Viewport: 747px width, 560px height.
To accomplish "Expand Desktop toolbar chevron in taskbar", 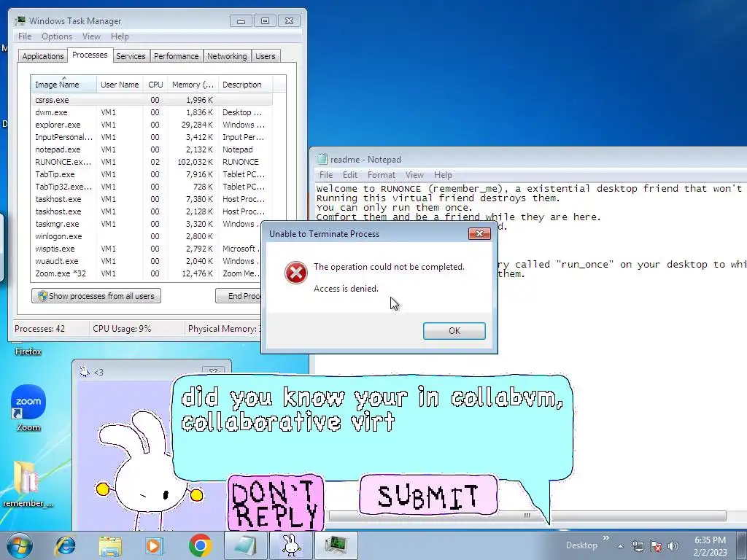I will (606, 538).
